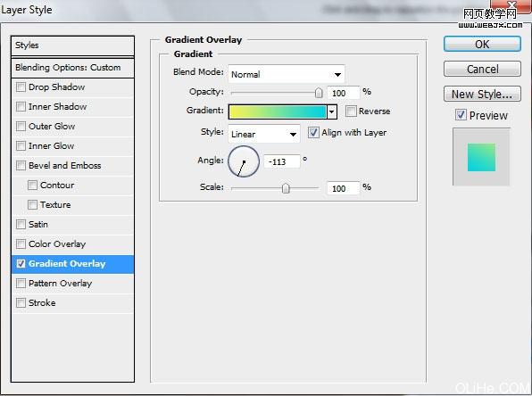Click the Opacity slider handle

click(x=319, y=93)
